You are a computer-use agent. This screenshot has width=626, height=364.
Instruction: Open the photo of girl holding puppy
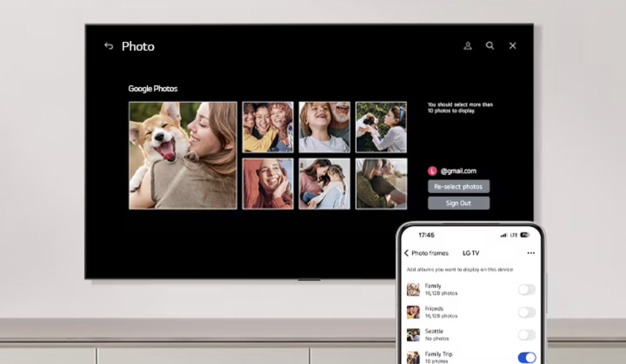pyautogui.click(x=381, y=127)
